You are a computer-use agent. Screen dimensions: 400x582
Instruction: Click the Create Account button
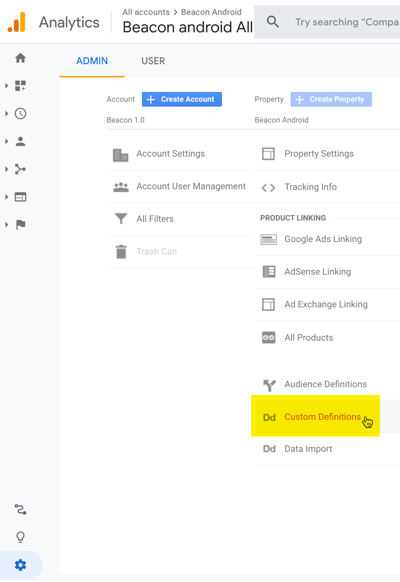coord(182,99)
